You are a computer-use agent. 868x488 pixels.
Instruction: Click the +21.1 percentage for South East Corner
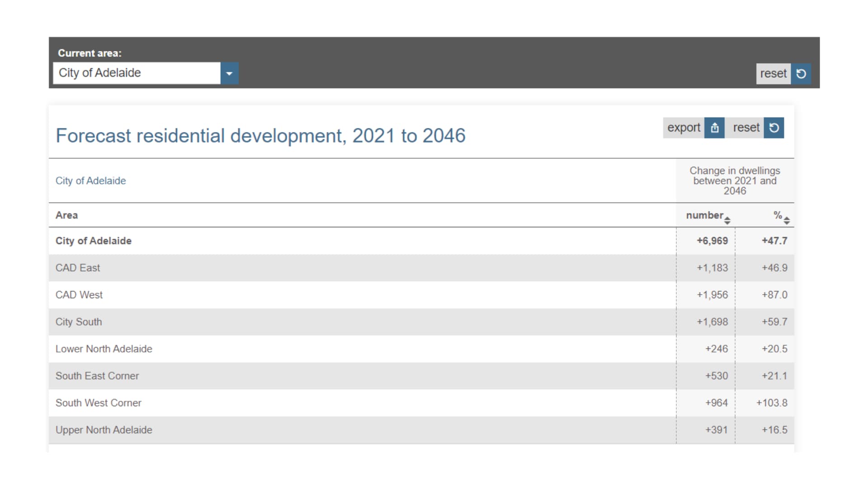point(774,376)
